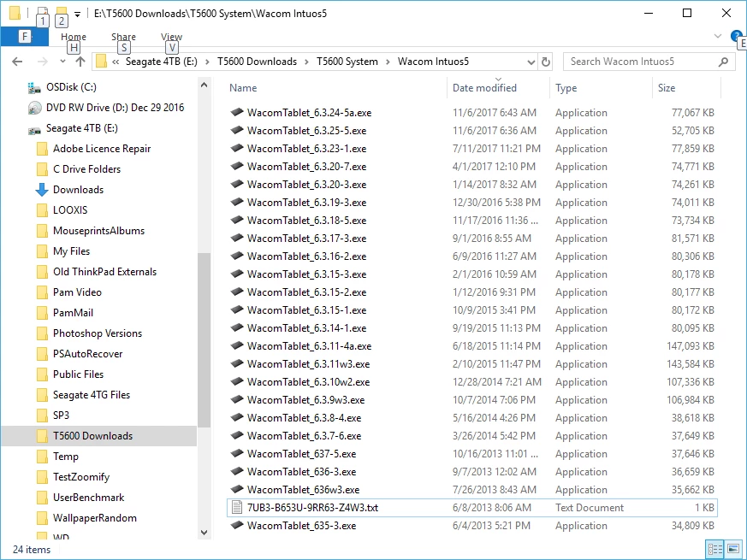This screenshot has width=747, height=560.
Task: Expand the ribbon with the chevron
Action: pos(718,36)
